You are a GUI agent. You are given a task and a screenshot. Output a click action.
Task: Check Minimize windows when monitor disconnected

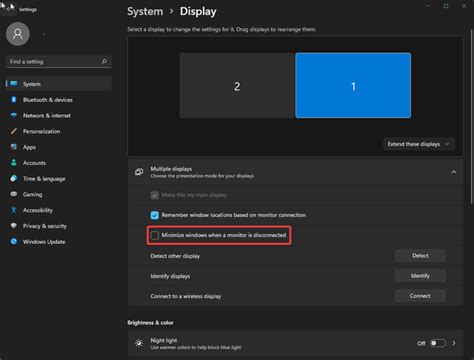[x=155, y=235]
